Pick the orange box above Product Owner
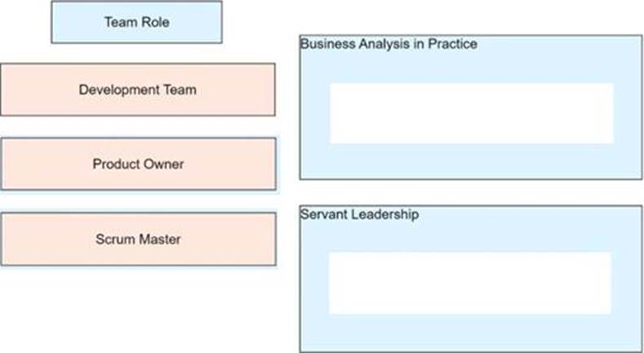The image size is (644, 353). point(138,89)
